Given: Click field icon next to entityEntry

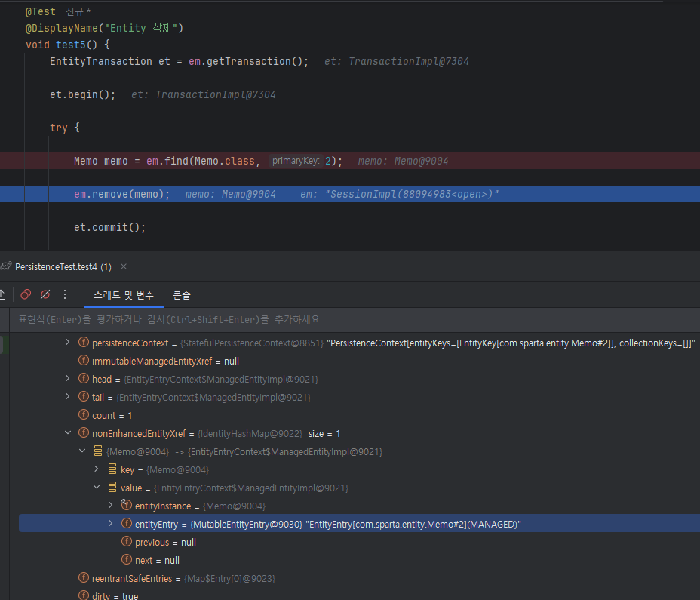Looking at the screenshot, I should tap(127, 523).
